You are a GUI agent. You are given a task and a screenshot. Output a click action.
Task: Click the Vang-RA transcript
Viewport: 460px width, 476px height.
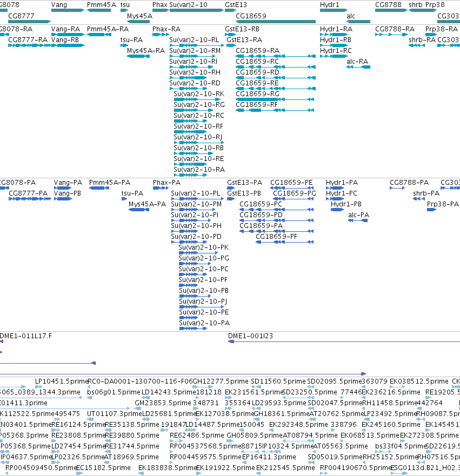click(x=68, y=35)
